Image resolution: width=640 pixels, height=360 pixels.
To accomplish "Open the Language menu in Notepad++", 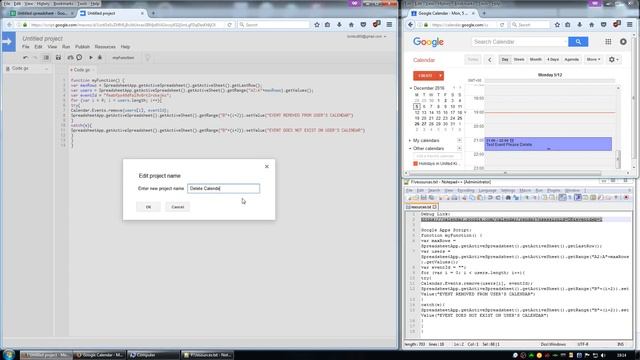I will pyautogui.click(x=487, y=191).
